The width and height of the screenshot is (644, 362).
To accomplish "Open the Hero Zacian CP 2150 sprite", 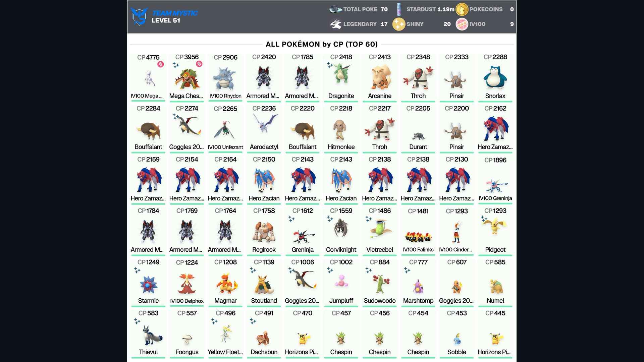I will 264,181.
